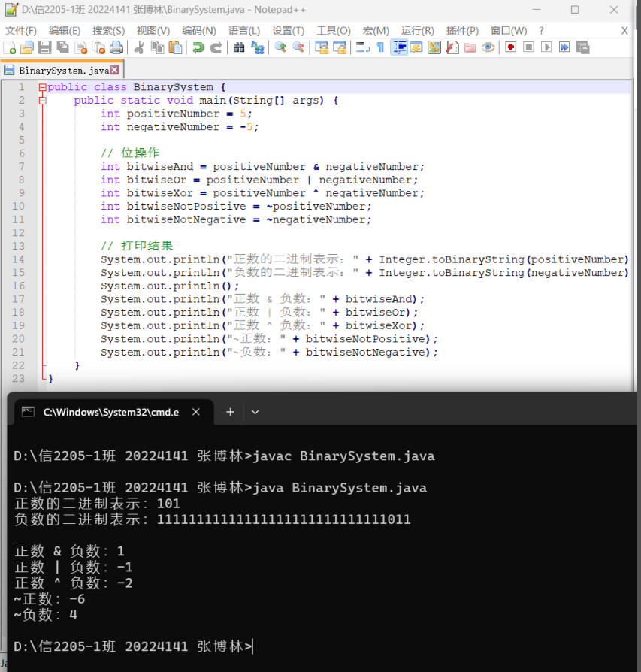This screenshot has height=672, width=641.
Task: Open the 搜索(S) menu
Action: (x=109, y=31)
